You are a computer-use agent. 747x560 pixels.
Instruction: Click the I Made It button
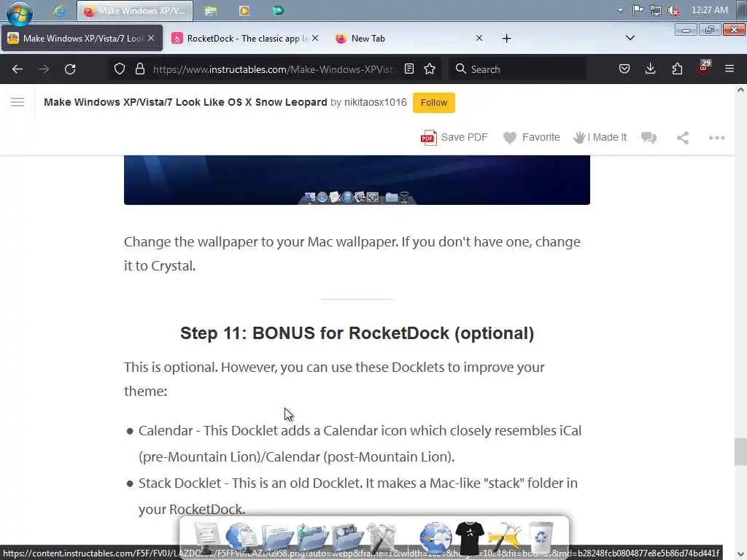pyautogui.click(x=600, y=138)
